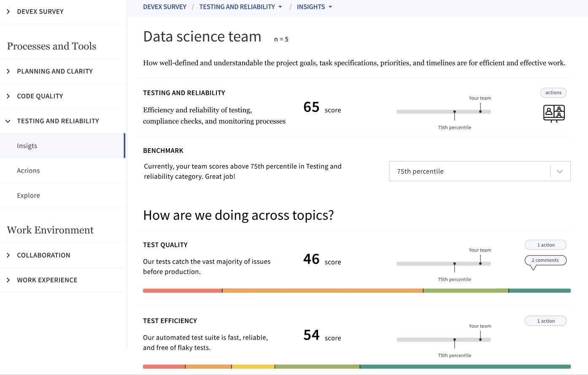
Task: Expand the Work Experience section
Action: (8, 280)
